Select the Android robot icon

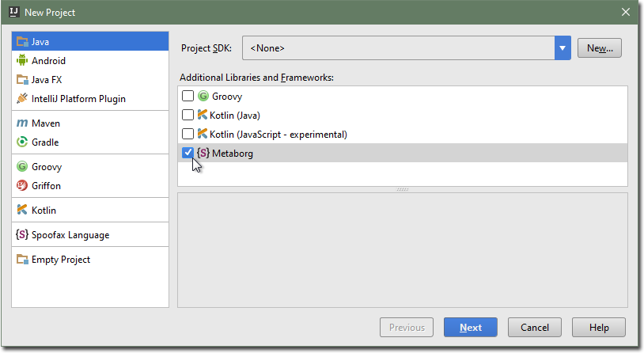point(22,60)
